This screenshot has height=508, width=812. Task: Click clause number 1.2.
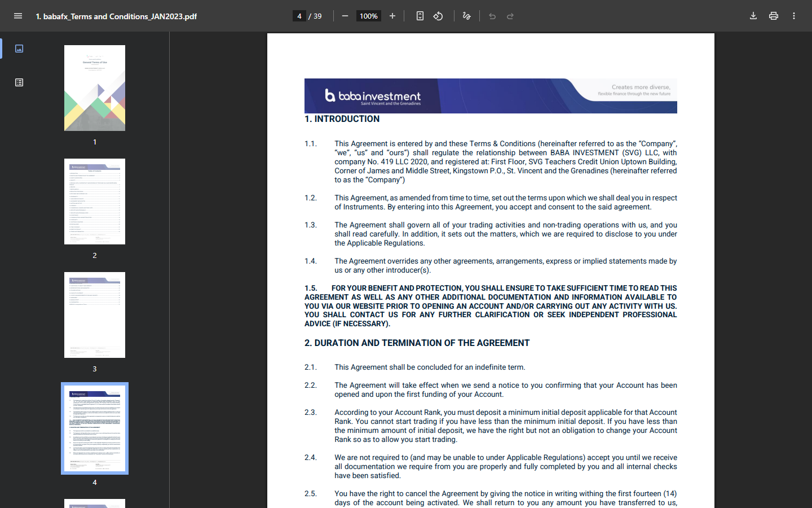click(311, 198)
